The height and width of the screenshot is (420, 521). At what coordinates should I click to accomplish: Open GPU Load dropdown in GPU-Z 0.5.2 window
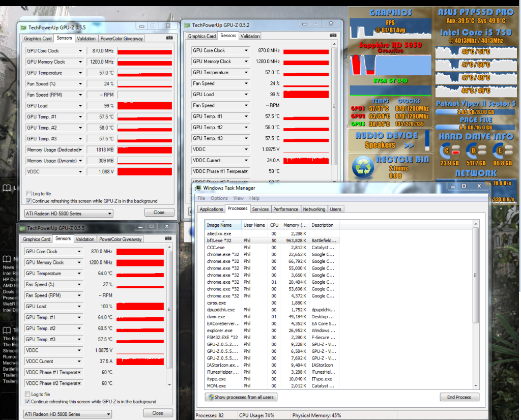(x=246, y=94)
